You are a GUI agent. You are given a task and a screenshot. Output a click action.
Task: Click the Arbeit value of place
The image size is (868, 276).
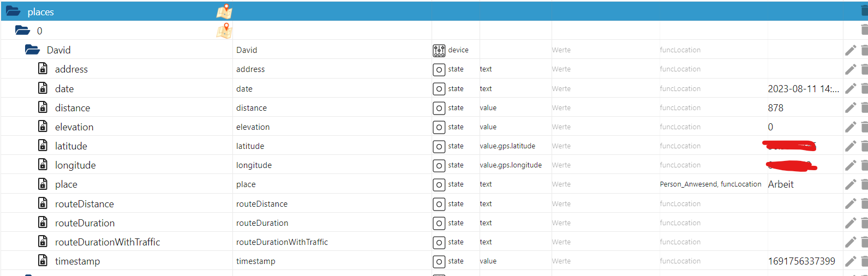pos(781,184)
